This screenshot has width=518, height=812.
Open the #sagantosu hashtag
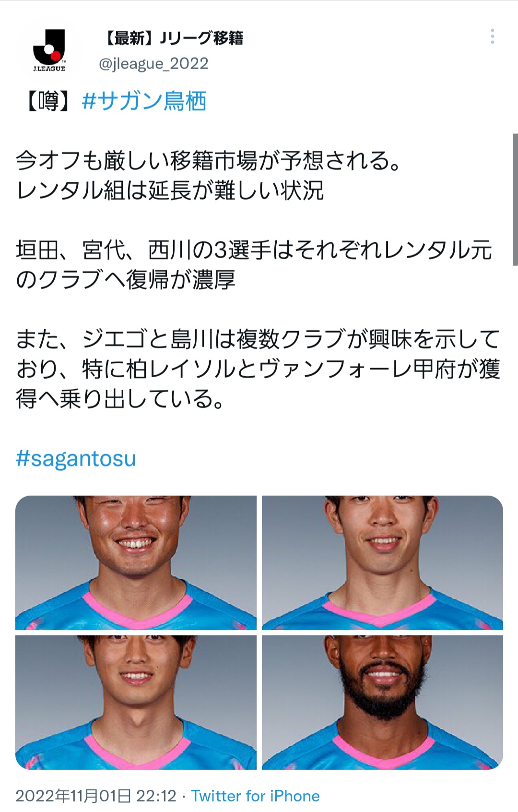point(76,458)
